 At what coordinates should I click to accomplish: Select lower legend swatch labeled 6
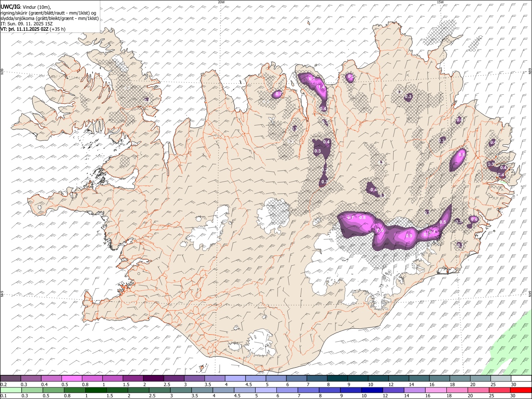tap(288, 390)
